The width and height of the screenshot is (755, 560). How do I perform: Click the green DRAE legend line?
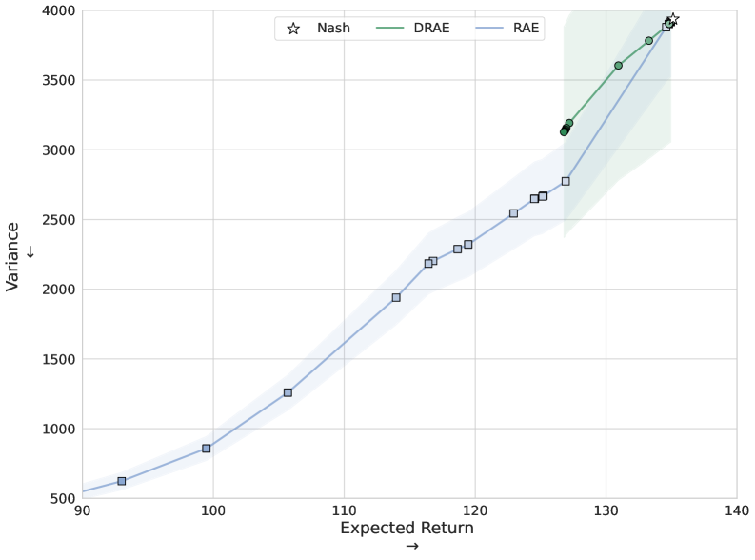tap(388, 29)
